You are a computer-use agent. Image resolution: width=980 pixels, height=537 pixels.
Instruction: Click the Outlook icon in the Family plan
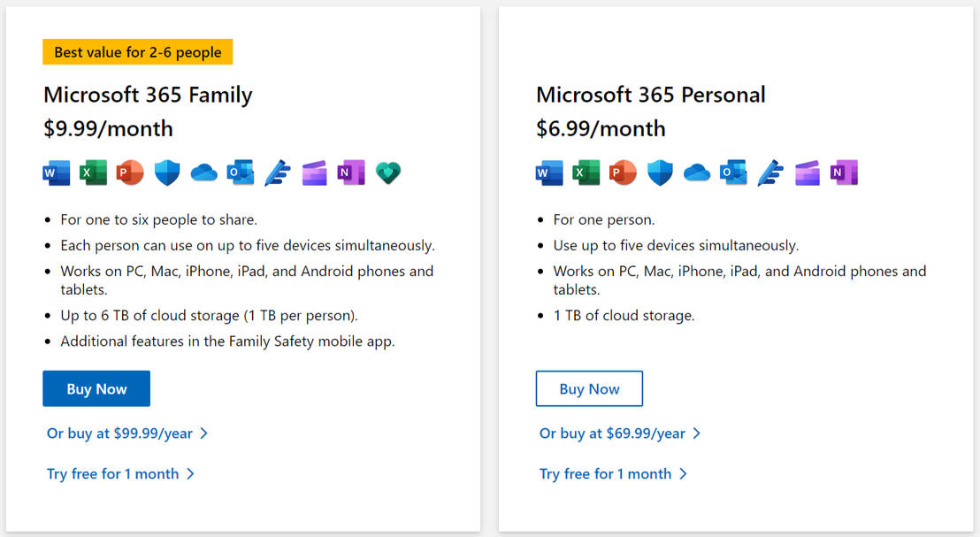240,173
